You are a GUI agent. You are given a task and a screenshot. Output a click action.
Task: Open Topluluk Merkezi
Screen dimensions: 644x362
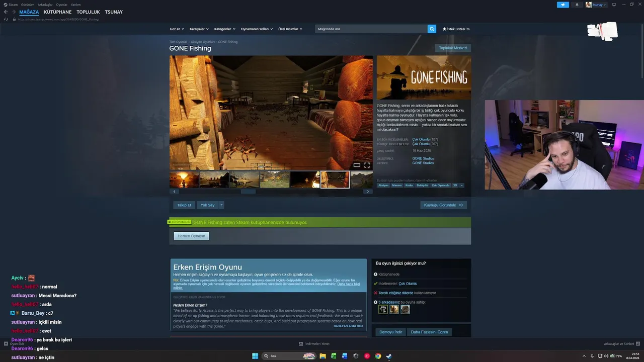click(x=453, y=48)
